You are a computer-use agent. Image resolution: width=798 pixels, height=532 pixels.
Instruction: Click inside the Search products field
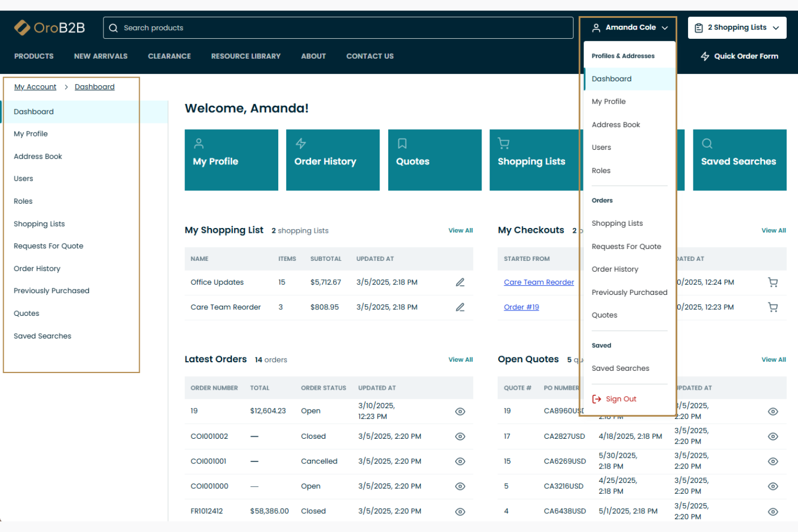point(270,27)
